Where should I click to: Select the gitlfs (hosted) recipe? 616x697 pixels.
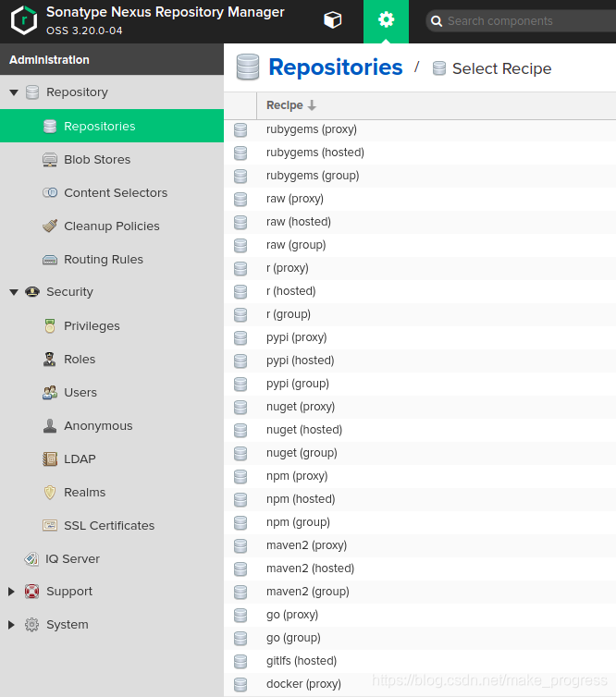(420, 661)
